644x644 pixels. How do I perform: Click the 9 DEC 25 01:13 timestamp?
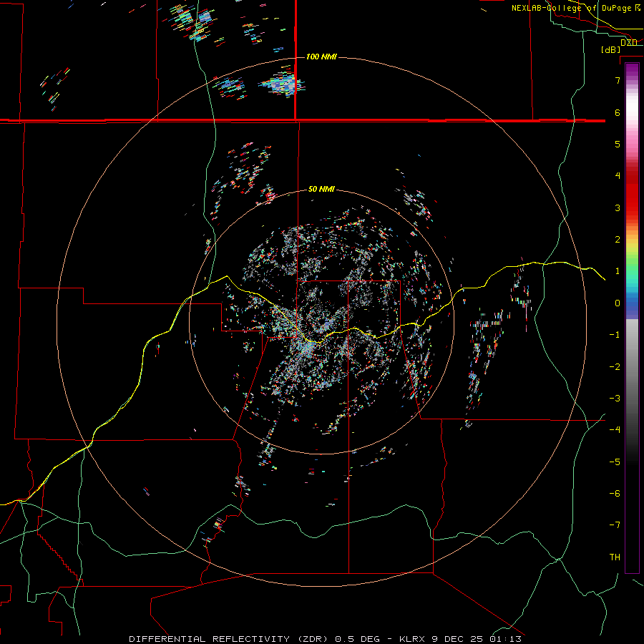[477, 639]
